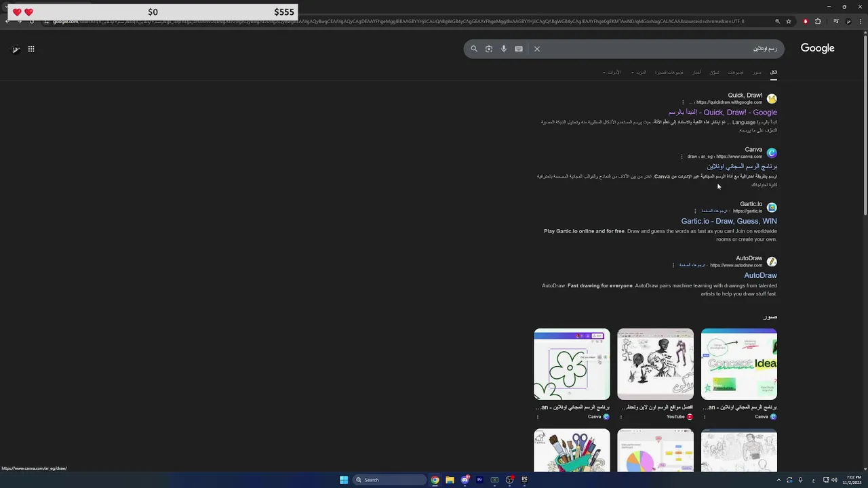
Task: Bookmark this page with the star icon
Action: [x=789, y=21]
